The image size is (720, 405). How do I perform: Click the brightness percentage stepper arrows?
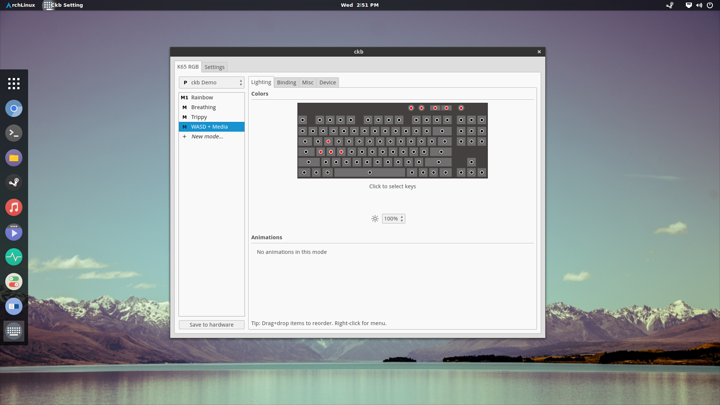(402, 218)
